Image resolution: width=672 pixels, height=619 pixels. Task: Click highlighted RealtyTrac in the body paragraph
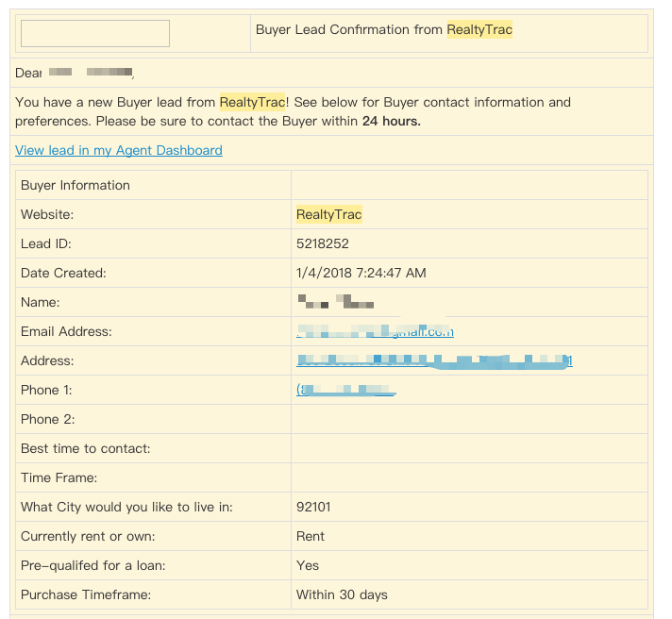[x=252, y=102]
